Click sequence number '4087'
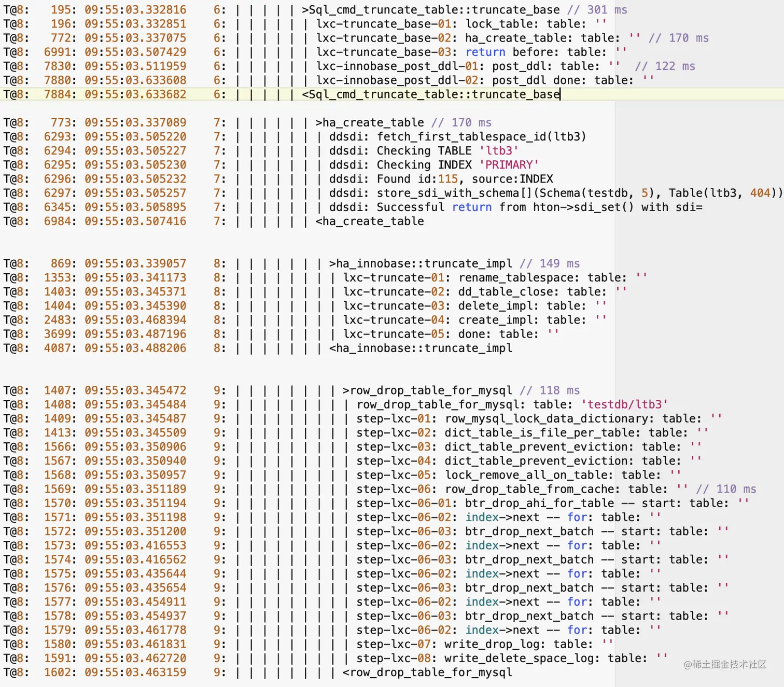Viewport: 784px width, 687px height. pyautogui.click(x=57, y=348)
